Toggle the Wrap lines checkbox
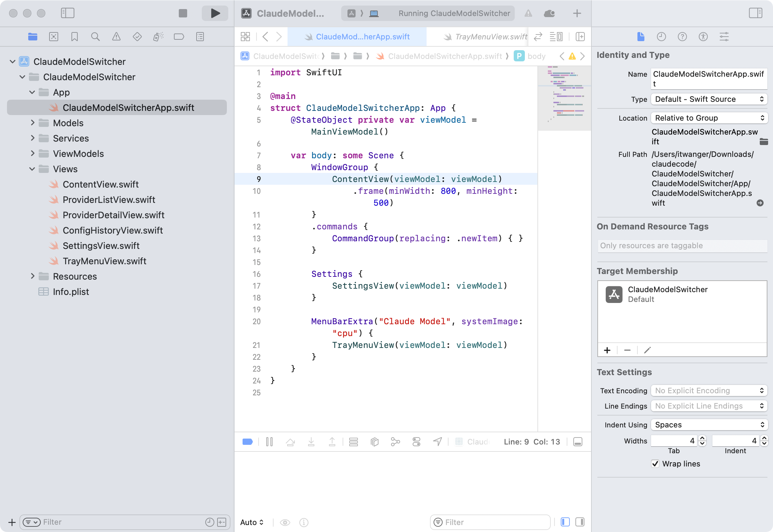 click(x=655, y=464)
